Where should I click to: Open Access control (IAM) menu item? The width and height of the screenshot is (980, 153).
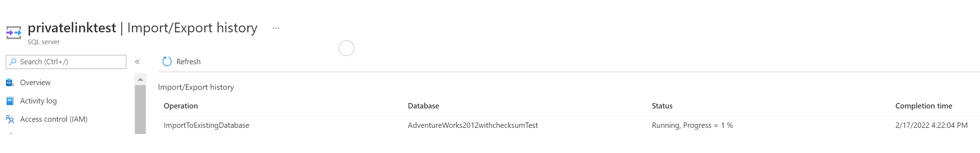53,119
